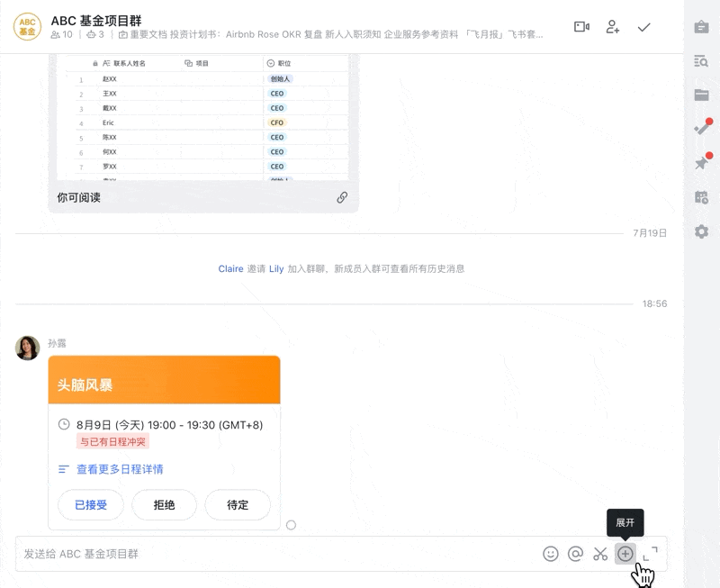Select 拒绝 to decline the meeting
This screenshot has width=720, height=588.
pyautogui.click(x=164, y=504)
